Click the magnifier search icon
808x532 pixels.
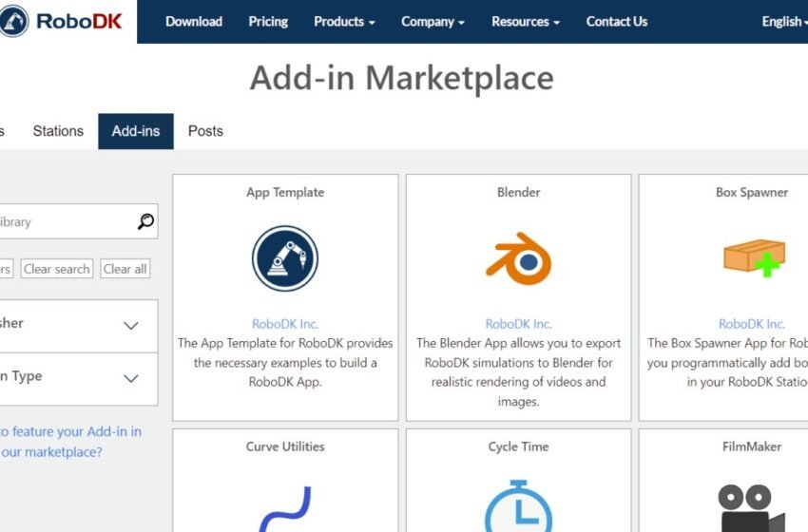(x=145, y=221)
